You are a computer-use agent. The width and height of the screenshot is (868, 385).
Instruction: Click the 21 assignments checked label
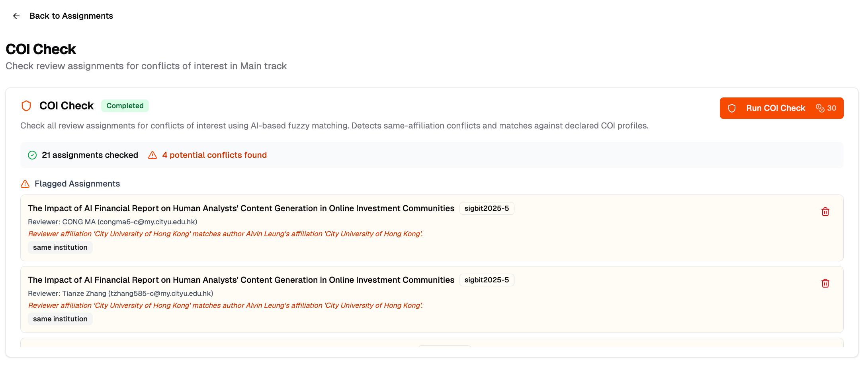pyautogui.click(x=90, y=155)
